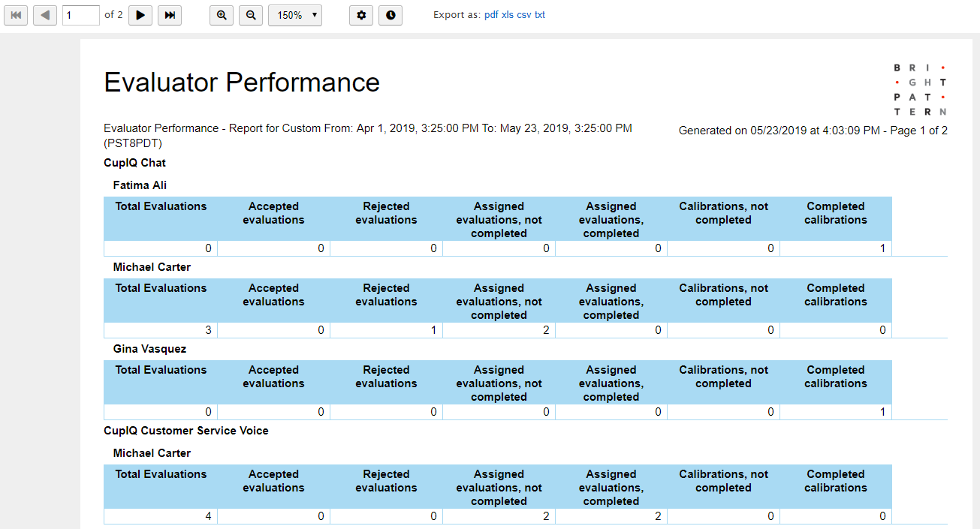Export report as pdf
This screenshot has width=980, height=529.
pyautogui.click(x=491, y=15)
